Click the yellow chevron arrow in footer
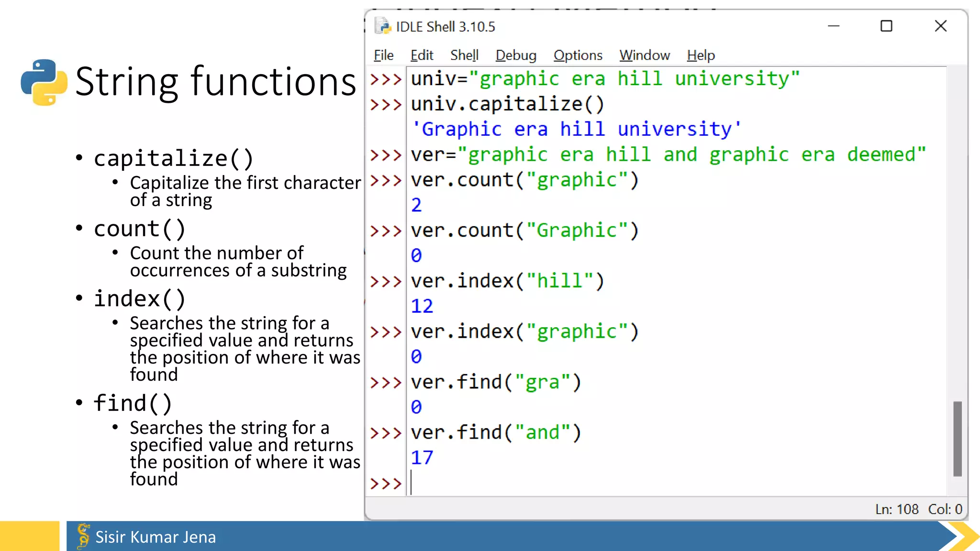980x551 pixels. pos(963,536)
